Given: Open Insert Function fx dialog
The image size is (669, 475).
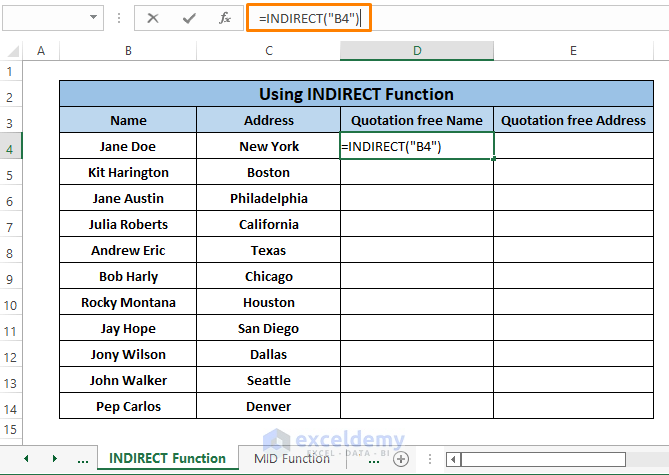Looking at the screenshot, I should point(225,18).
